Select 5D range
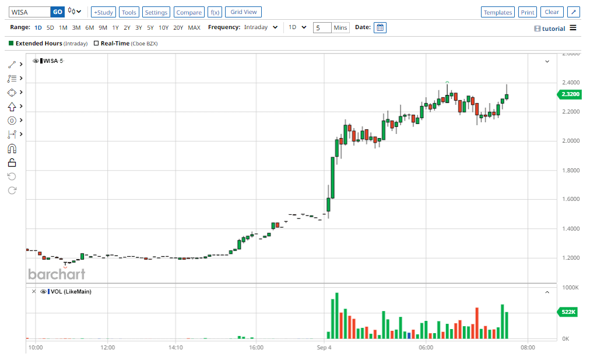 pos(50,28)
